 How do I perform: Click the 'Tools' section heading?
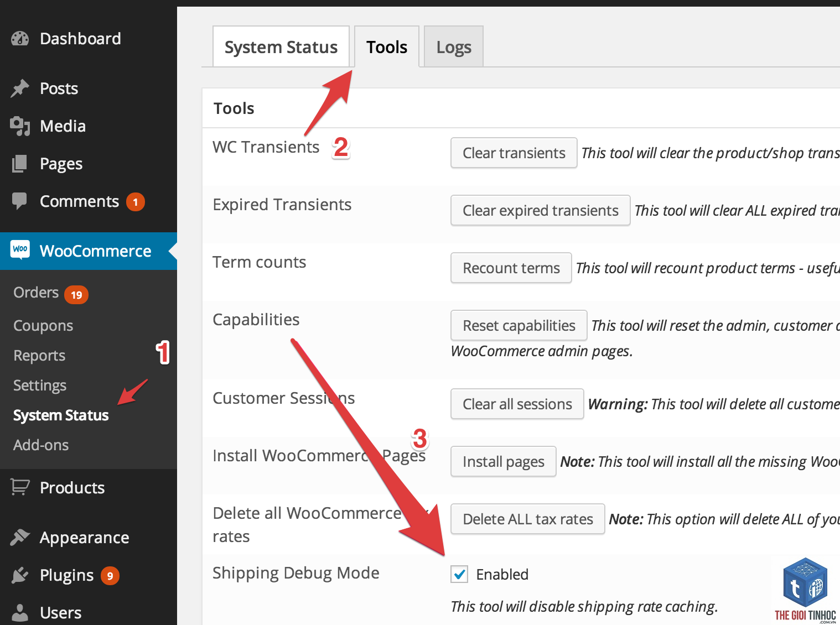(234, 108)
